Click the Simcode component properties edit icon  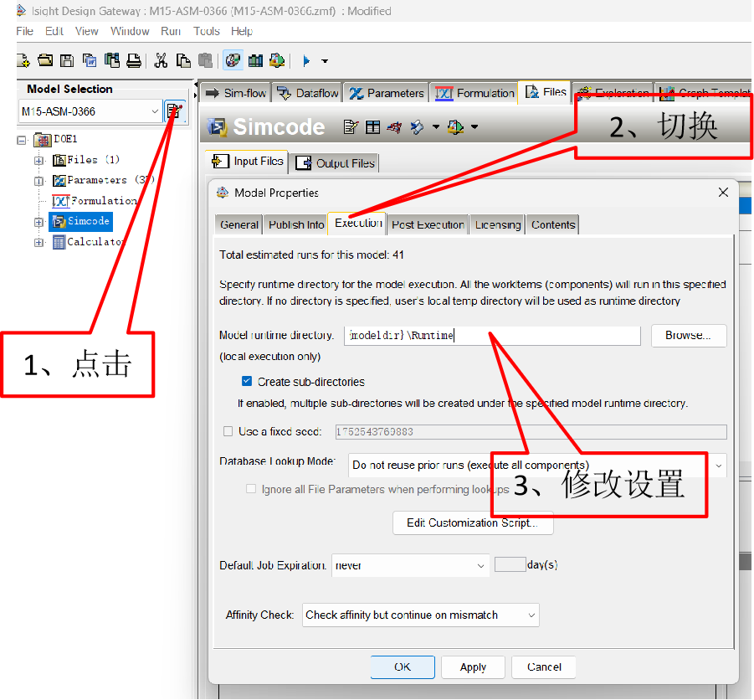tap(351, 127)
